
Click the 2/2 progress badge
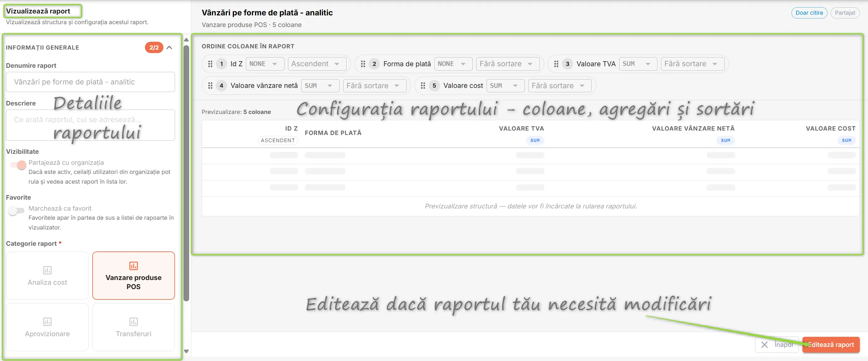[154, 47]
